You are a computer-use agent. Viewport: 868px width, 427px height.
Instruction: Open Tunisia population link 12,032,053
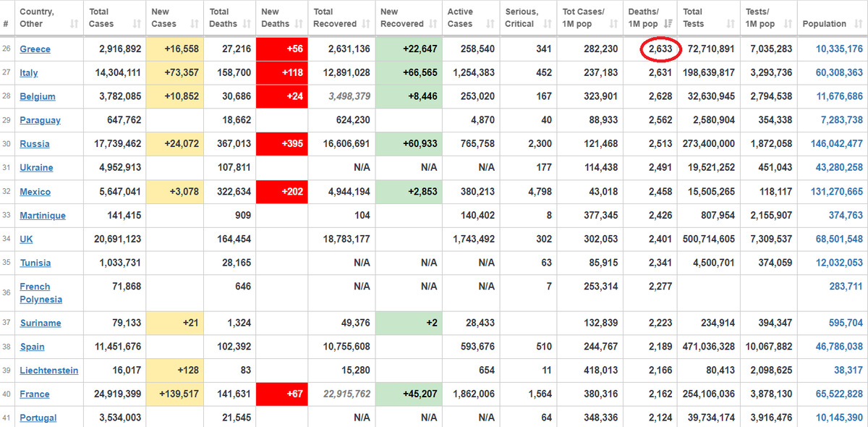[839, 263]
